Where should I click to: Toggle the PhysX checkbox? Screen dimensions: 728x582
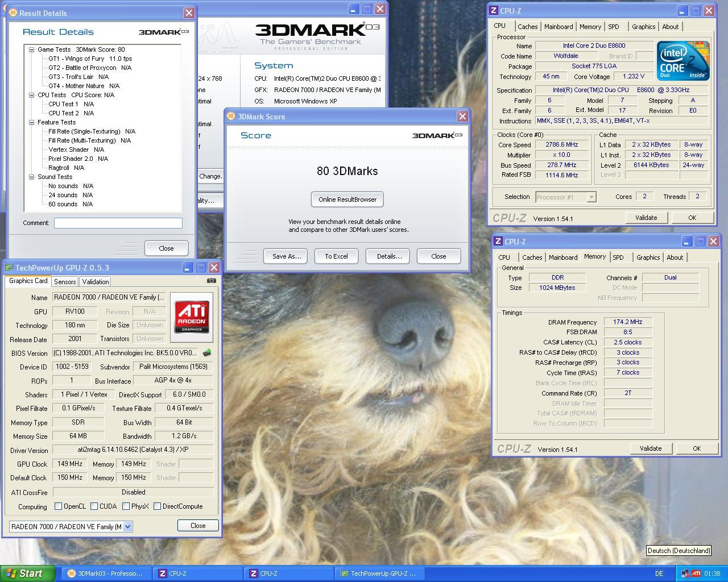pos(126,506)
